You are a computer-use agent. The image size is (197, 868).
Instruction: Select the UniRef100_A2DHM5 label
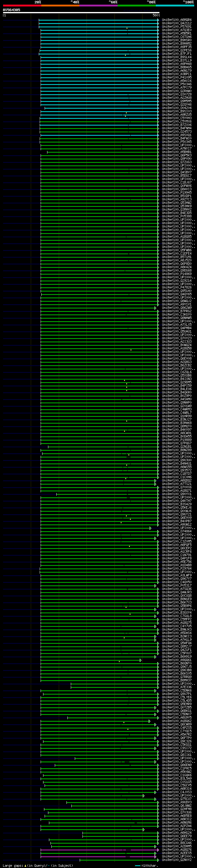[x=177, y=846]
